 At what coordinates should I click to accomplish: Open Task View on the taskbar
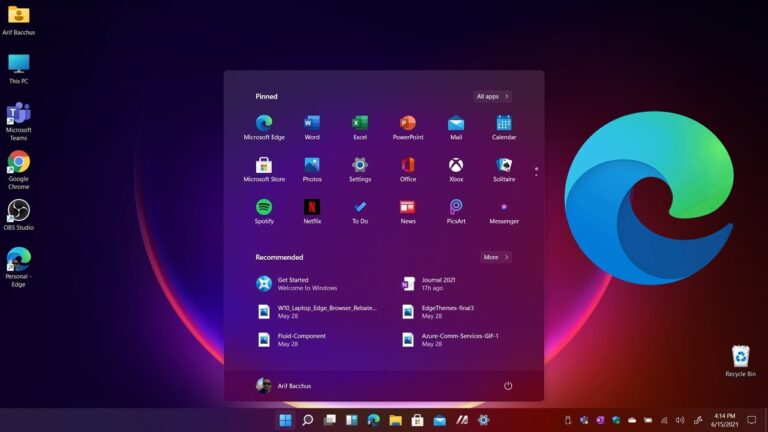click(x=330, y=420)
